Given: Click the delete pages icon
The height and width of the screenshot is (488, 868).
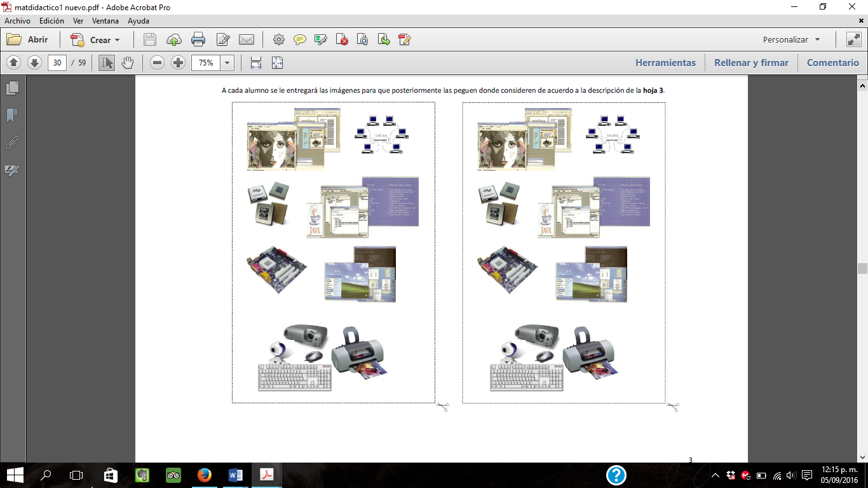Looking at the screenshot, I should [x=342, y=40].
